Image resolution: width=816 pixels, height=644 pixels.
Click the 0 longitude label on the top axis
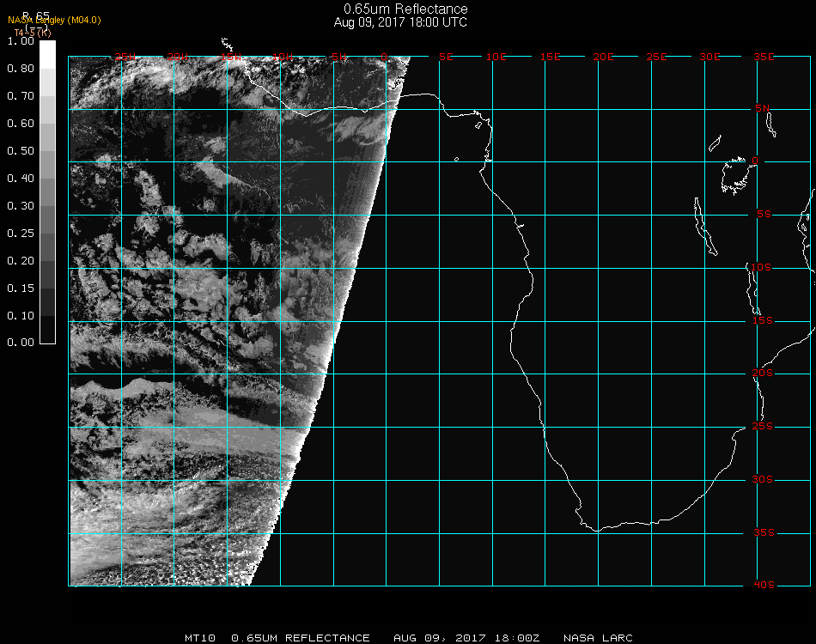[x=384, y=58]
